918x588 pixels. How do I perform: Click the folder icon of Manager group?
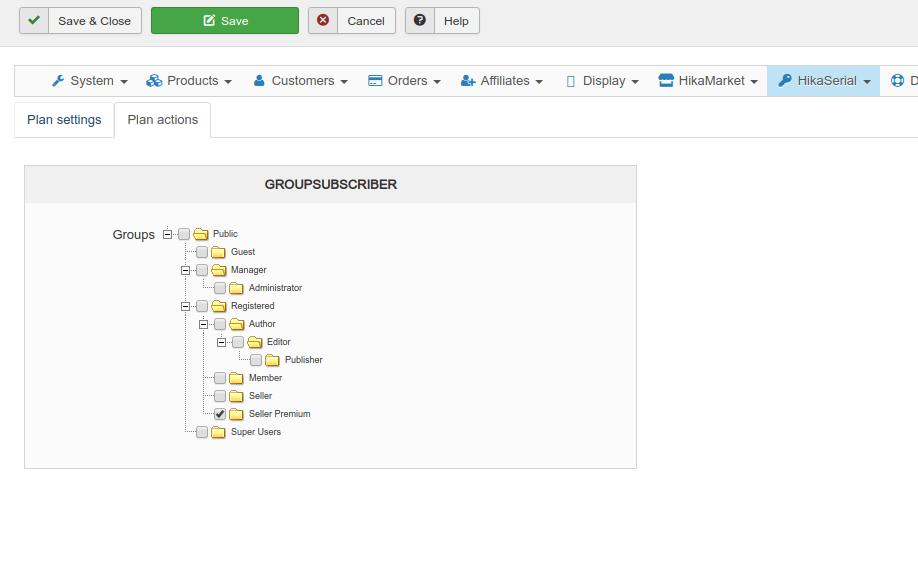(x=218, y=270)
